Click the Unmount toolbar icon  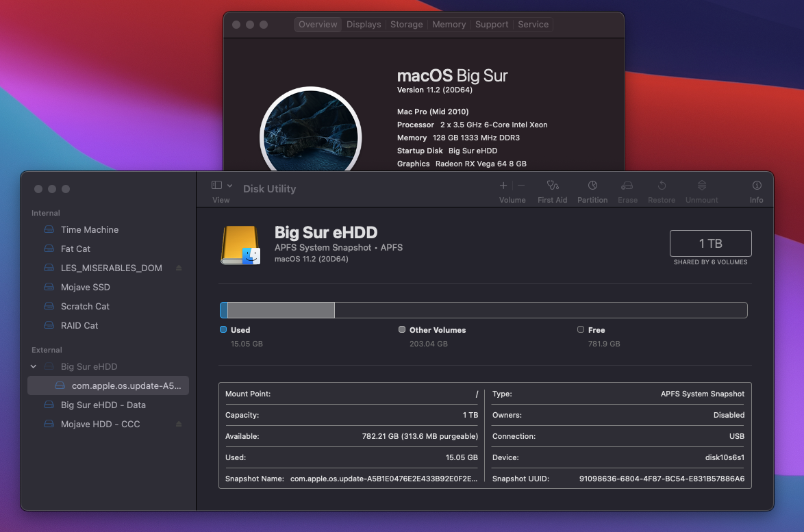point(702,185)
